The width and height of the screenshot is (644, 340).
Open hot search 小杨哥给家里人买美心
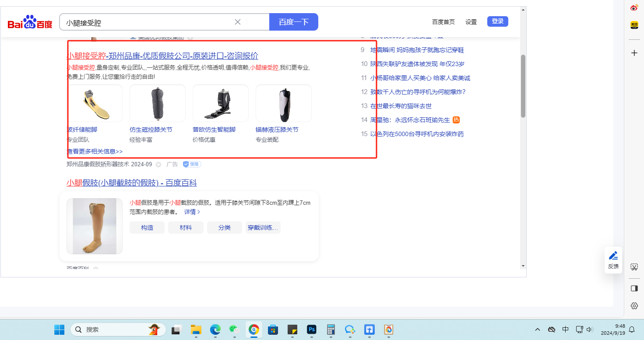[x=420, y=78]
